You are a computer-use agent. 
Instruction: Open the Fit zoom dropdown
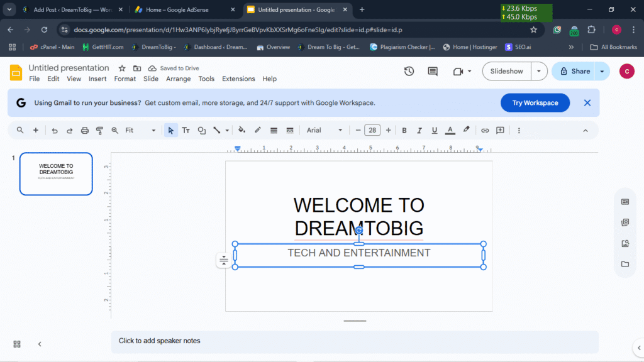tap(140, 130)
